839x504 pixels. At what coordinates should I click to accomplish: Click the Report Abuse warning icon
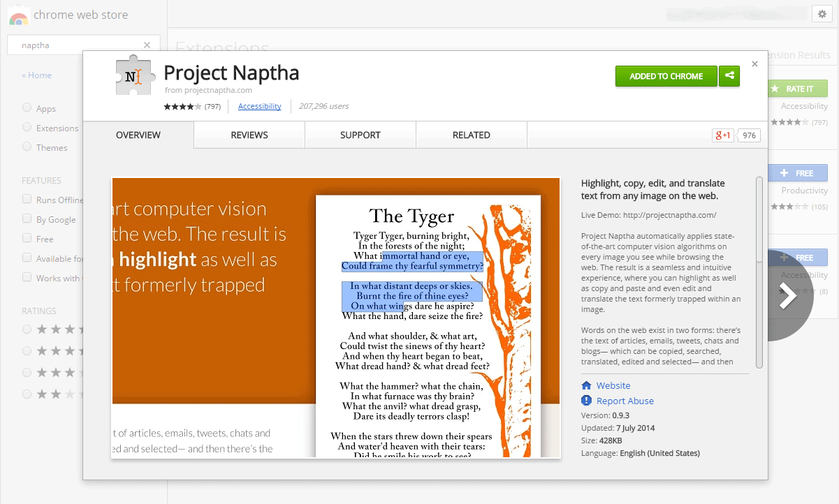pyautogui.click(x=587, y=401)
